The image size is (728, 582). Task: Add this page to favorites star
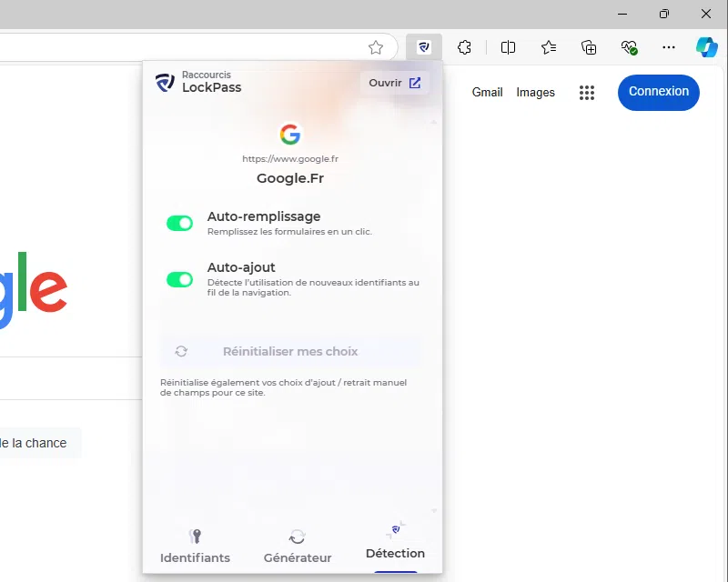(376, 47)
